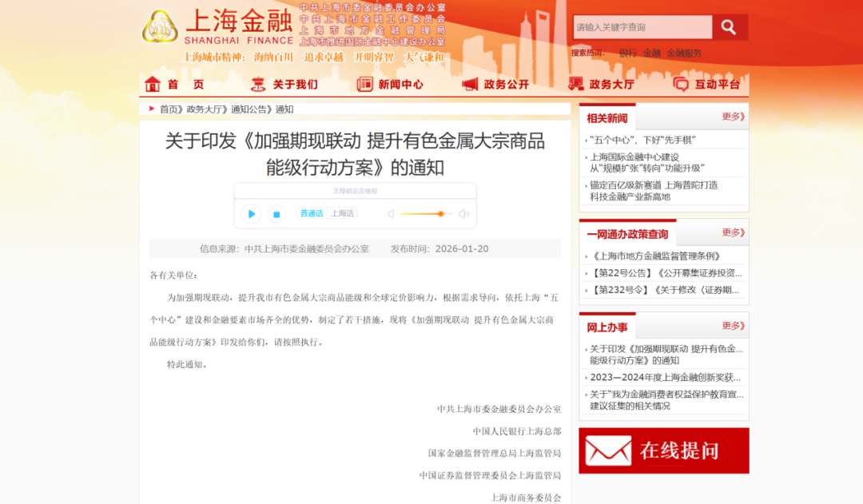Click the search magnifier button
Image resolution: width=863 pixels, height=504 pixels.
pos(729,27)
